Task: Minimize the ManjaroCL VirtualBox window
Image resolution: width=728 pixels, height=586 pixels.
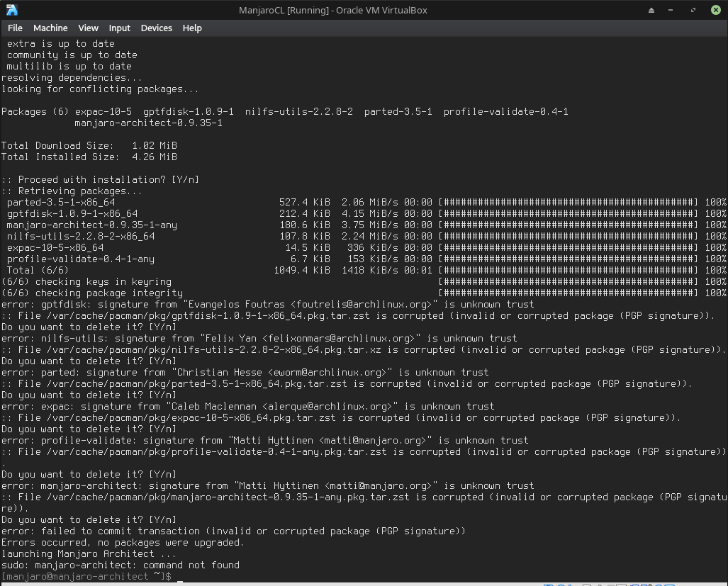Action: click(x=671, y=10)
